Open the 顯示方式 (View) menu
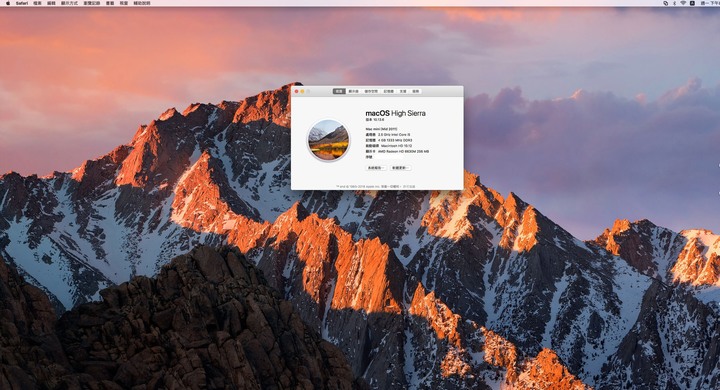Image resolution: width=720 pixels, height=390 pixels. 70,3
